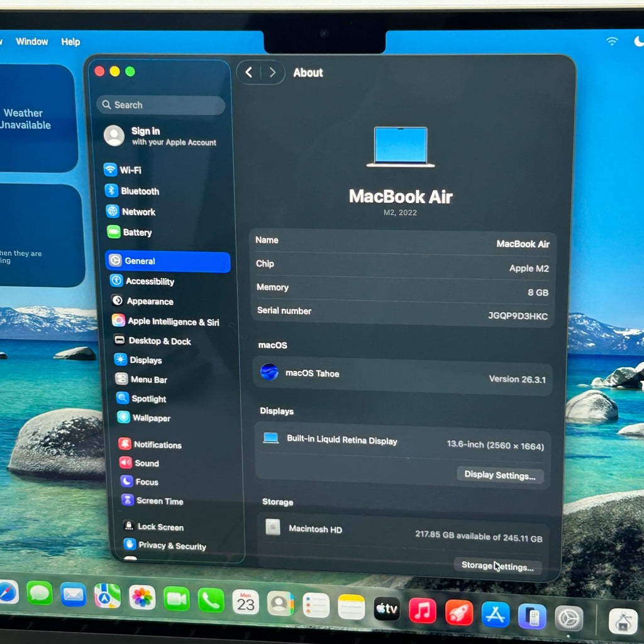Screen dimensions: 644x644
Task: Click the Built-in display laptop icon
Action: (x=270, y=438)
